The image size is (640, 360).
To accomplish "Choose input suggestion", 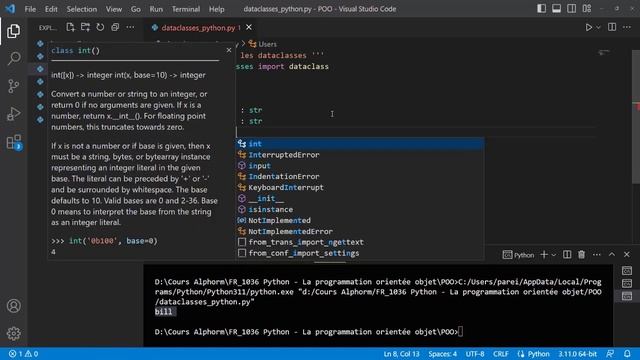I will pos(360,166).
